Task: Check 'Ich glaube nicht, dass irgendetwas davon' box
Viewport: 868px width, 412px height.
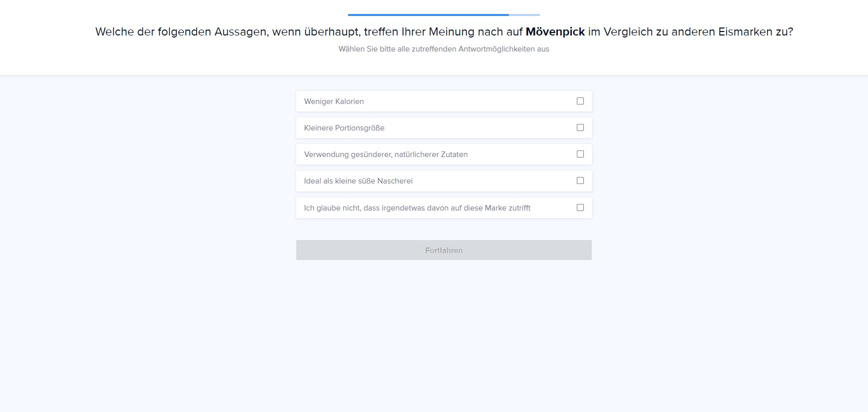Action: pos(580,207)
